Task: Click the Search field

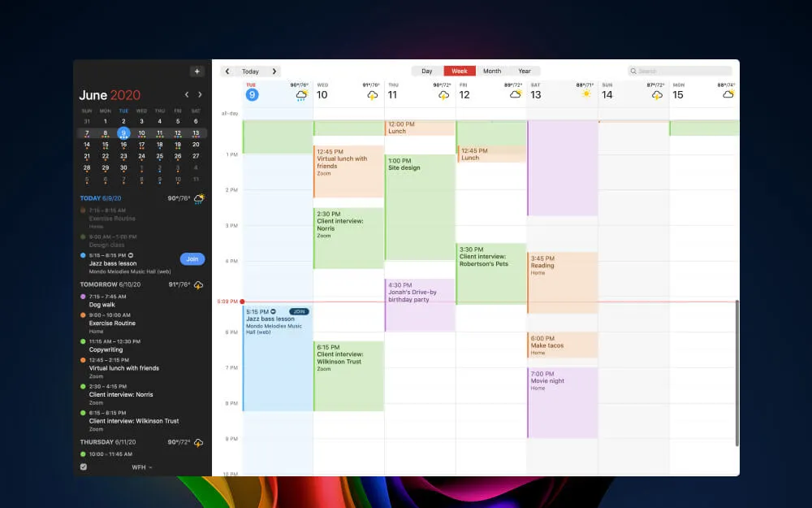Action: [x=680, y=72]
